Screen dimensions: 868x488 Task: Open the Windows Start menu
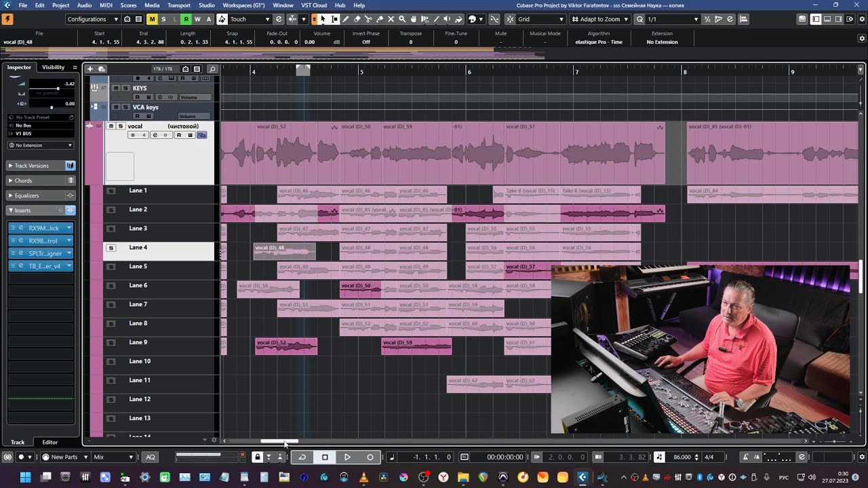pyautogui.click(x=25, y=477)
